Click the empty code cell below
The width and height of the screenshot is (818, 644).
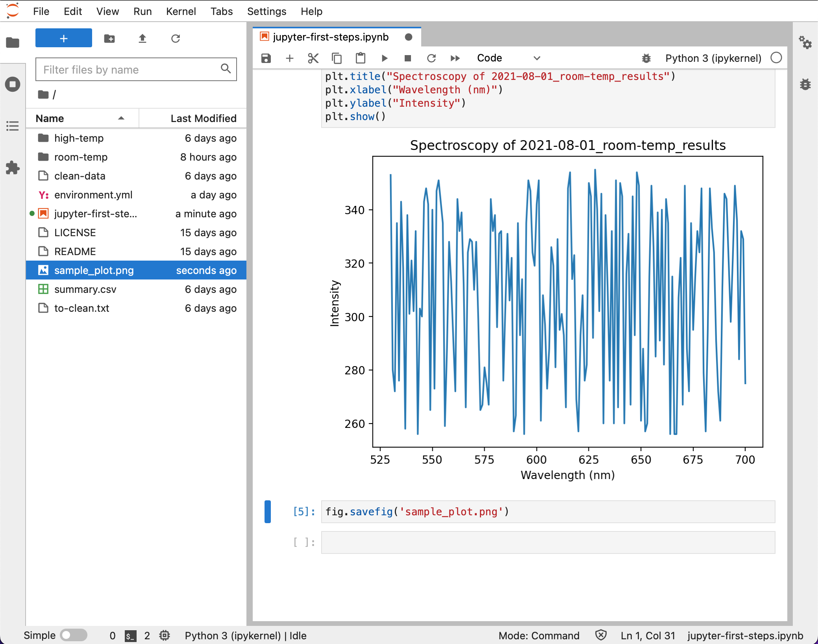(548, 542)
